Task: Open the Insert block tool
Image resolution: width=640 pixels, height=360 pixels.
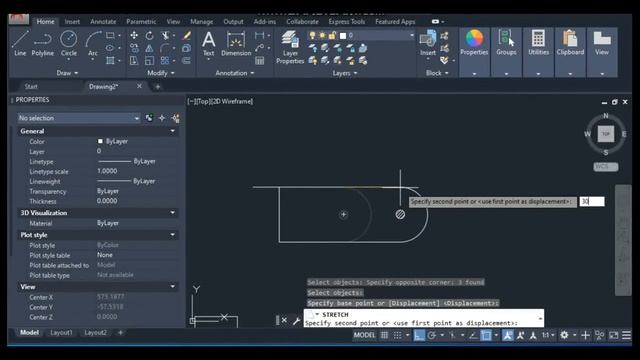Action: pyautogui.click(x=428, y=43)
